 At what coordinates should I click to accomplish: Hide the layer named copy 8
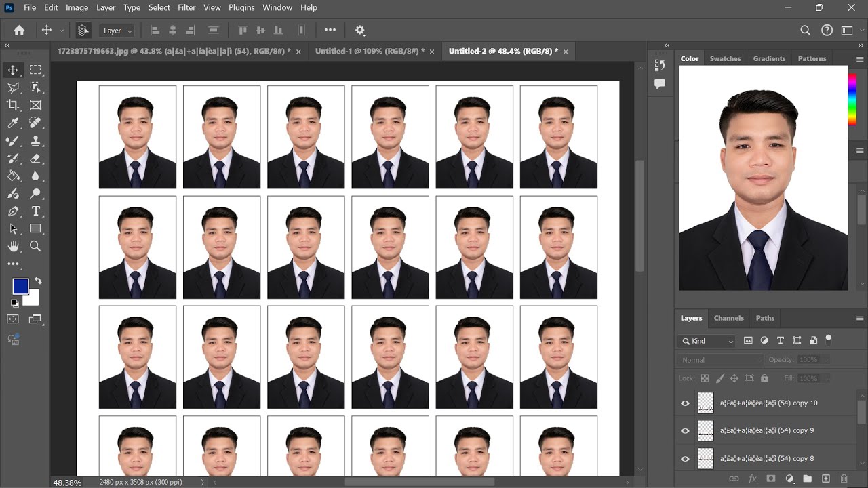(x=685, y=459)
